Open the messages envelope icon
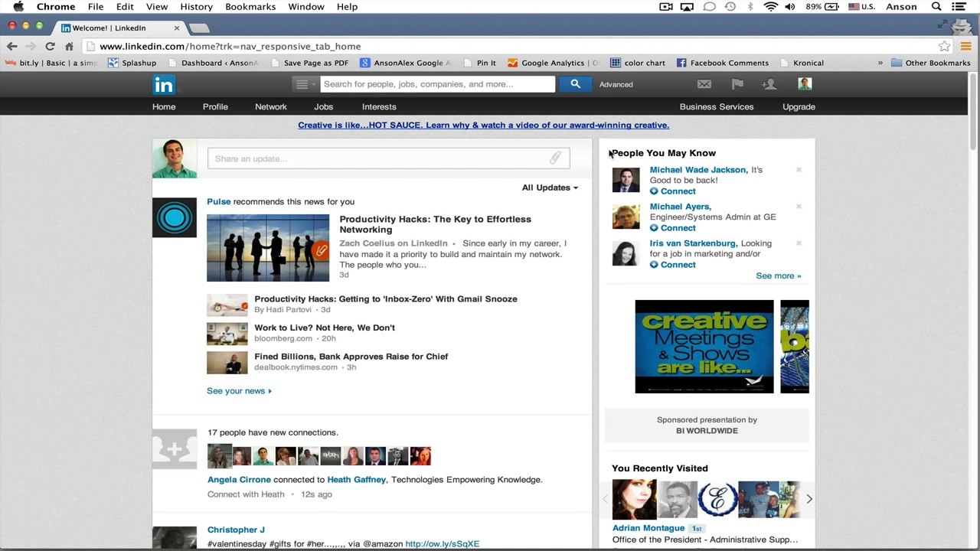The width and height of the screenshot is (980, 551). 704,84
